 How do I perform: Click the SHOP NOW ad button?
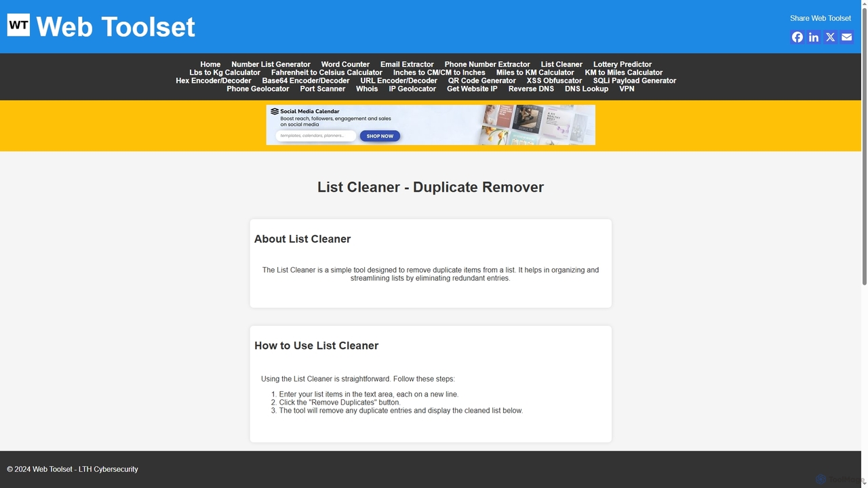pyautogui.click(x=380, y=136)
